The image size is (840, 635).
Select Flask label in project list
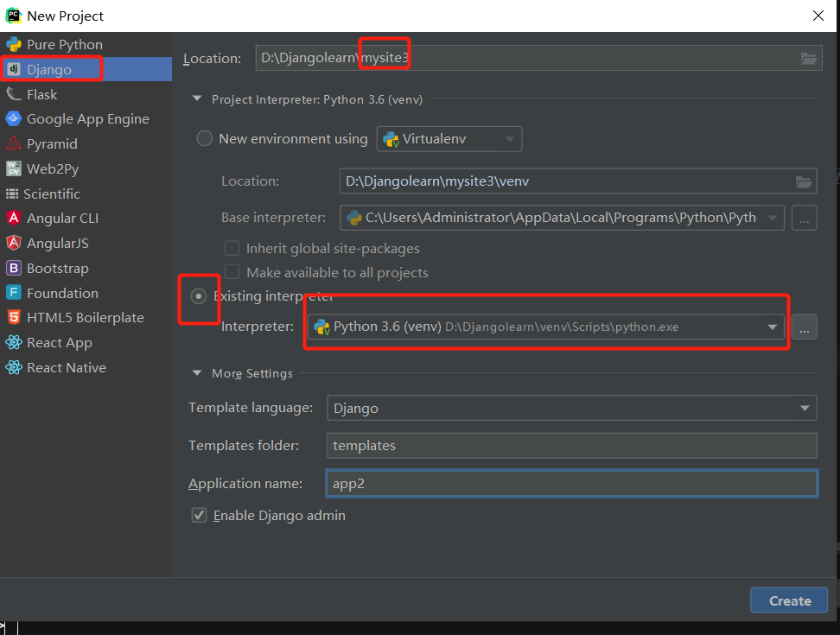tap(41, 95)
